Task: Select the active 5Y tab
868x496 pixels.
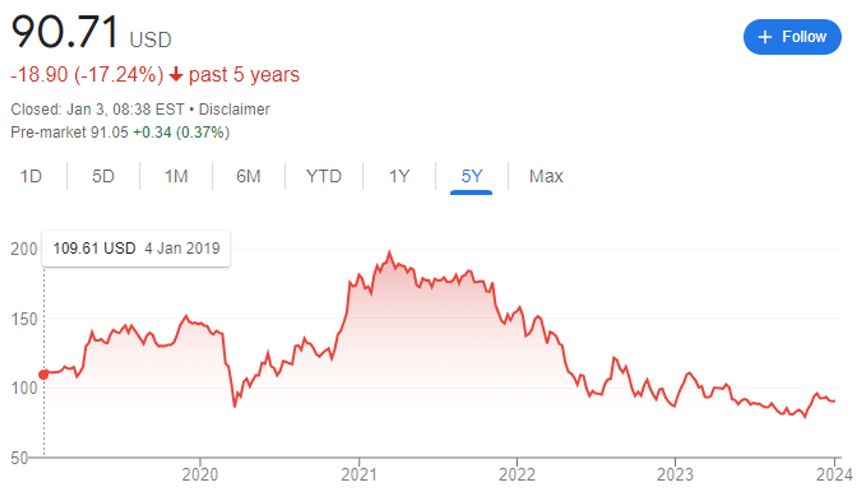Action: coord(471,176)
